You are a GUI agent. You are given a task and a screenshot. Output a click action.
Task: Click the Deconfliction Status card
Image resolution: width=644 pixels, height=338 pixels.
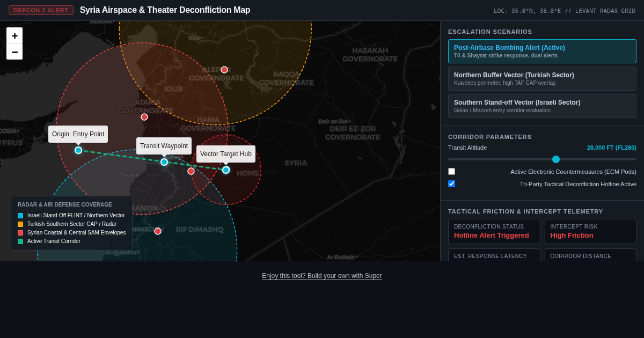(x=494, y=231)
